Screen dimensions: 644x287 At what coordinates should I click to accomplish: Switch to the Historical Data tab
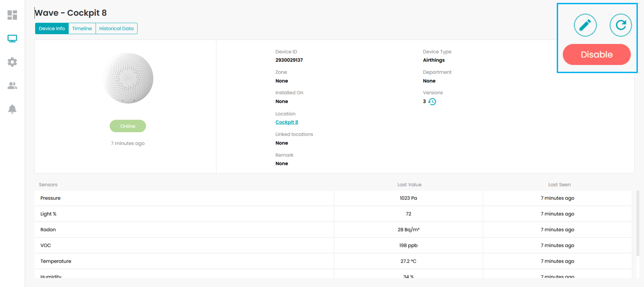pos(116,29)
